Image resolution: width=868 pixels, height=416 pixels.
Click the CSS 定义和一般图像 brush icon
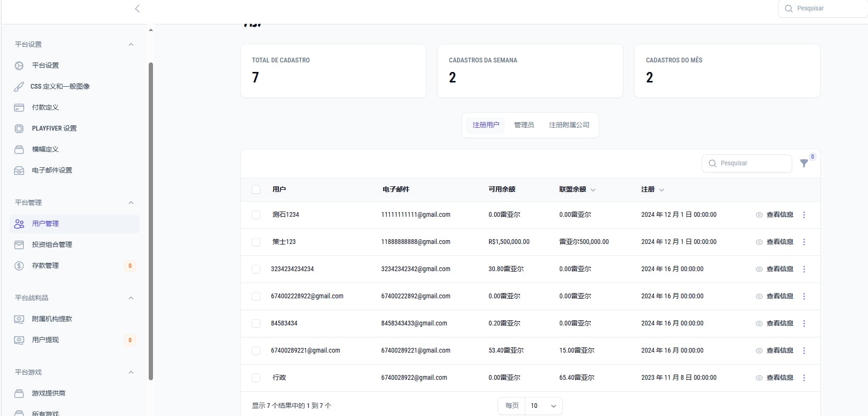(19, 87)
